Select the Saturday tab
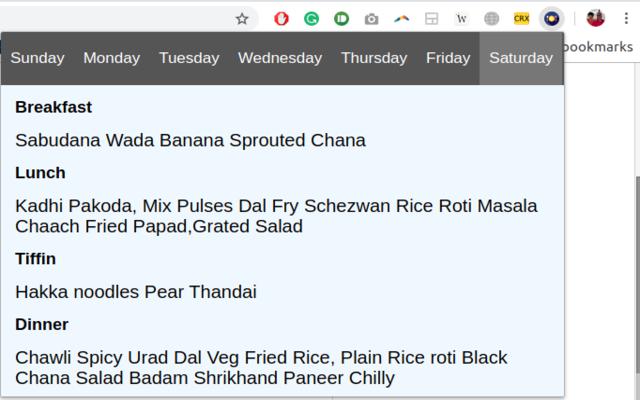640x400 pixels. point(521,58)
